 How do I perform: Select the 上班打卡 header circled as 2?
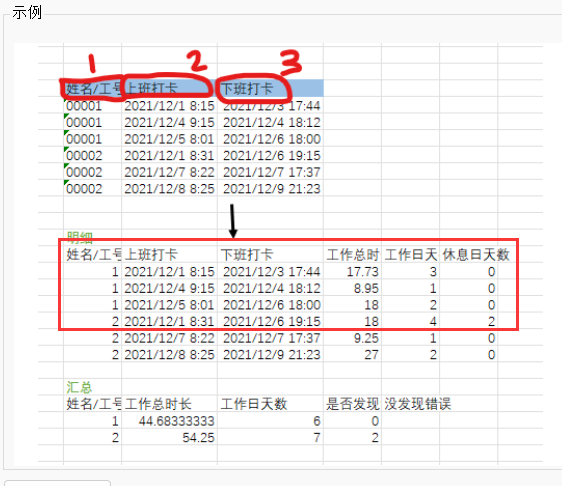tap(151, 88)
